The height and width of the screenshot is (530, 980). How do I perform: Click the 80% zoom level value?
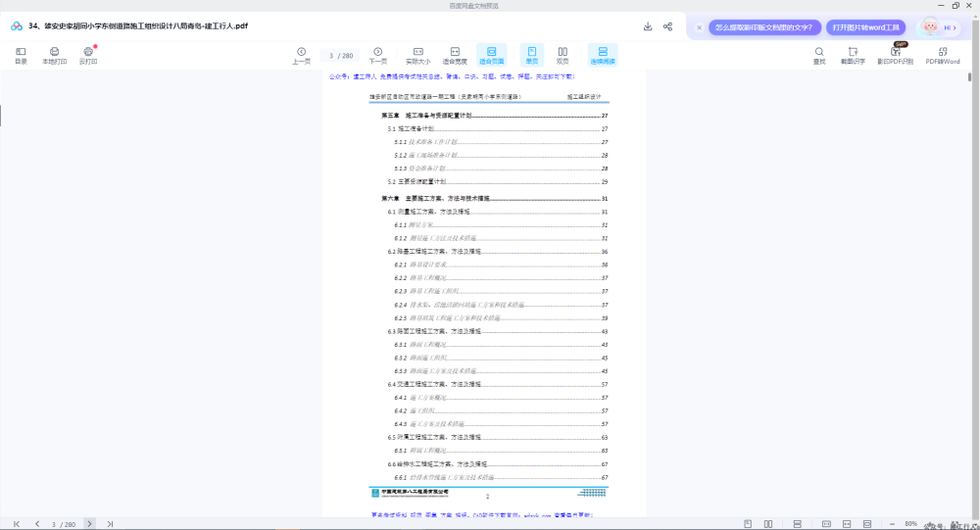point(910,524)
